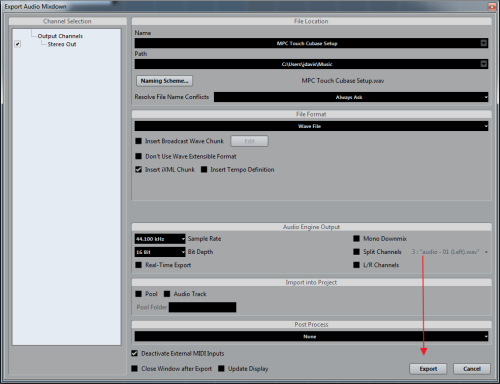Enable Insert Tempo Definition
Screen dimensions: 500x384
(204, 170)
